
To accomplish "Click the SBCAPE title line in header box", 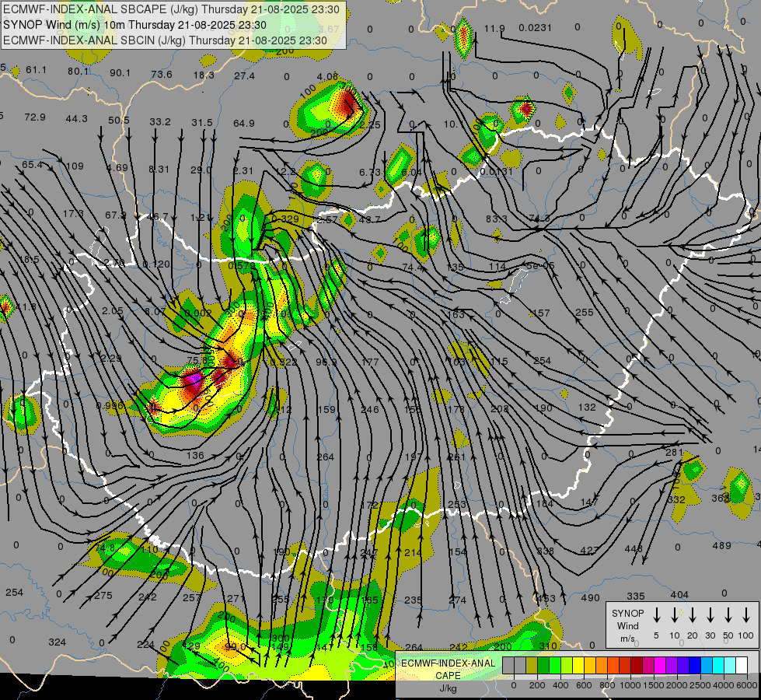I will pos(173,9).
